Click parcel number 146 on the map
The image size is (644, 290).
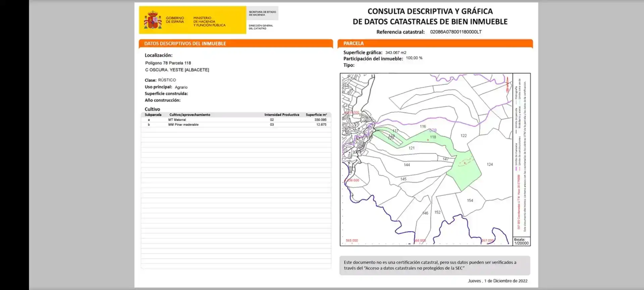tap(425, 213)
